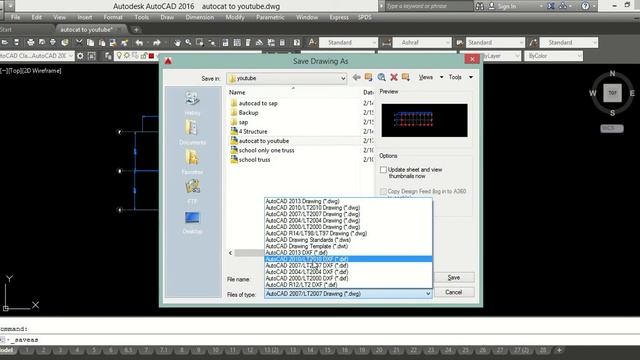Open Documents location in places sidebar
This screenshot has width=640, height=360.
pos(192,133)
